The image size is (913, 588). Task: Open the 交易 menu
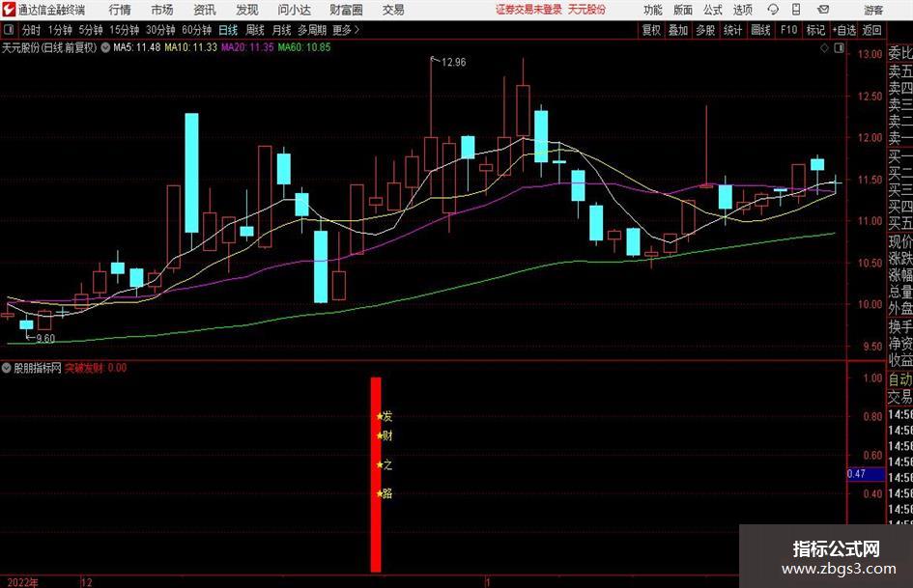393,10
